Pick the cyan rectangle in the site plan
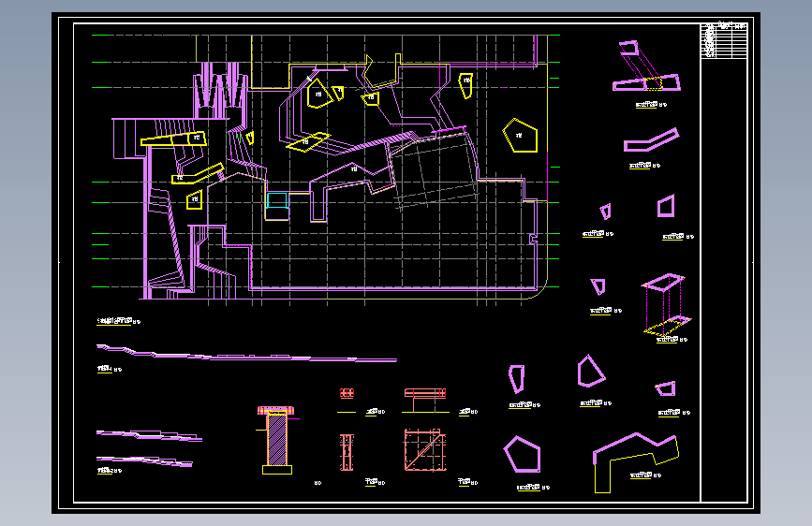Screen dimensions: 812x526 [277, 200]
